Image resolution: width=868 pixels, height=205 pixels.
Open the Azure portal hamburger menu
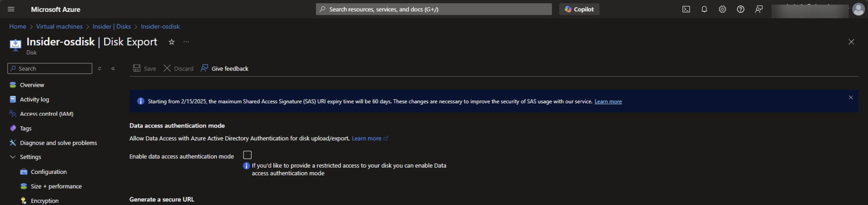point(11,9)
